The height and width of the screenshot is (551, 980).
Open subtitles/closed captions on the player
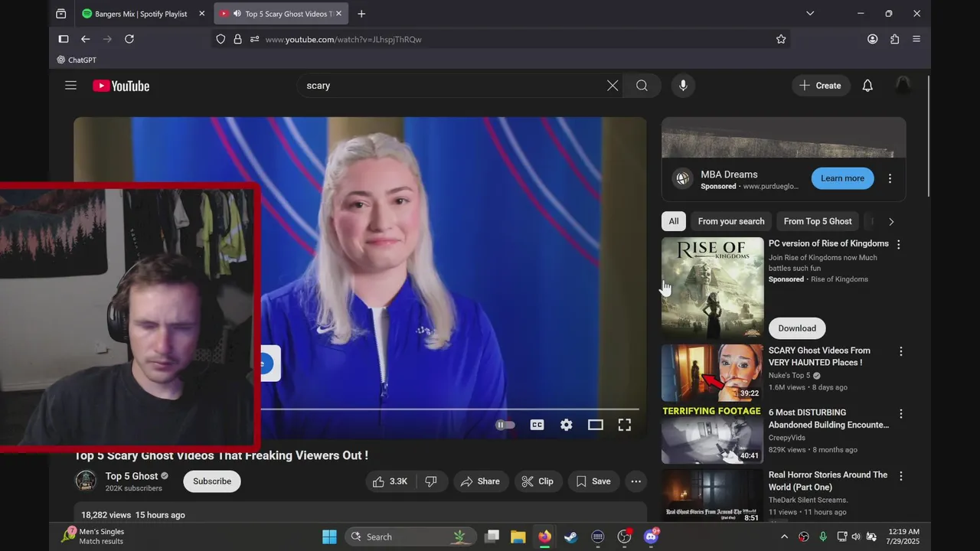[x=537, y=425]
